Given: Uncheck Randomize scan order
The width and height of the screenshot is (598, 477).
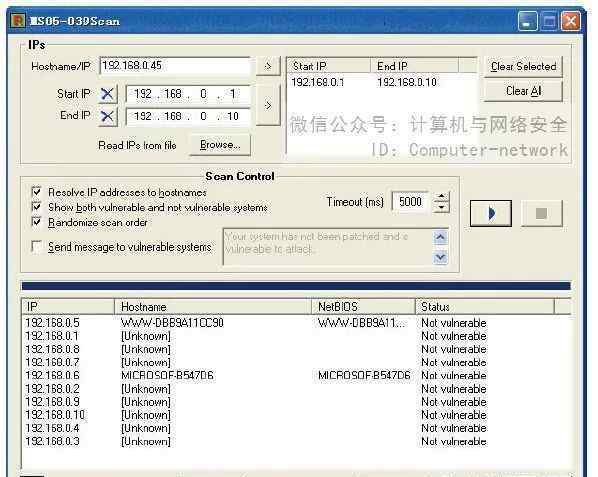Looking at the screenshot, I should 37,222.
